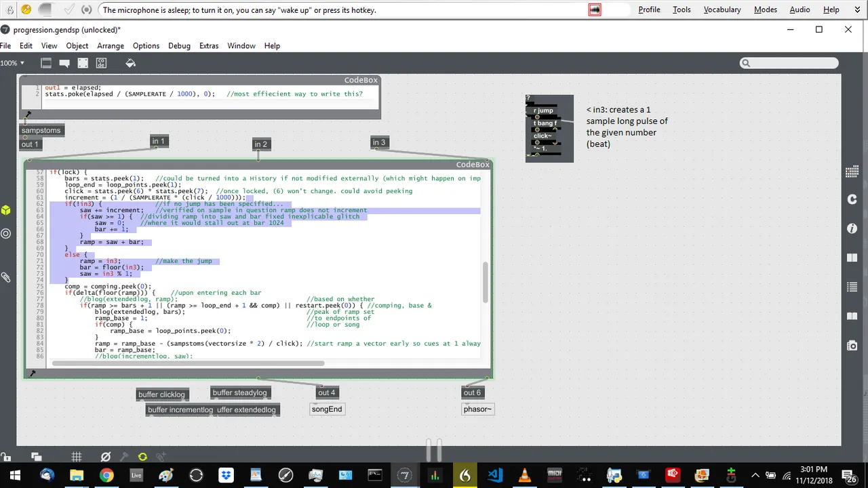Click the comment bubble toolbar icon
868x488 pixels.
pos(64,63)
